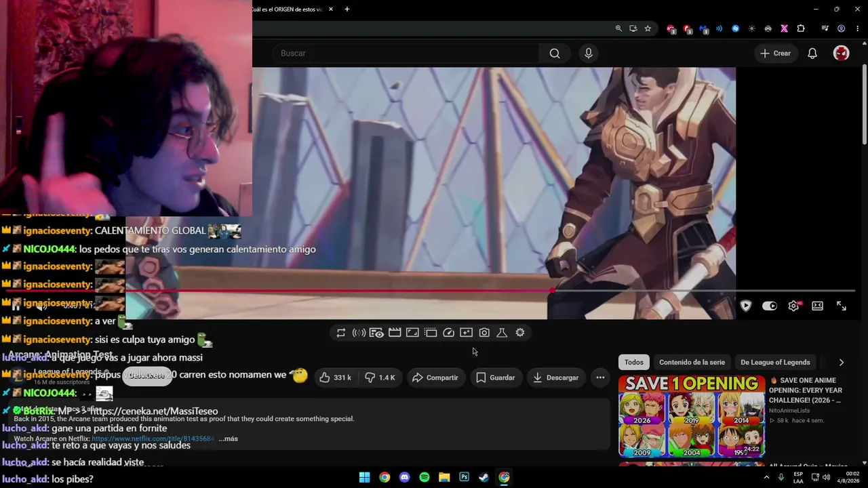Click the Descargar download button

[555, 378]
